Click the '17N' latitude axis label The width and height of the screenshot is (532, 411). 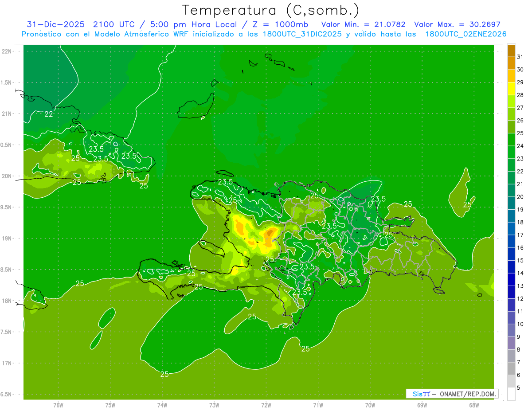7,363
